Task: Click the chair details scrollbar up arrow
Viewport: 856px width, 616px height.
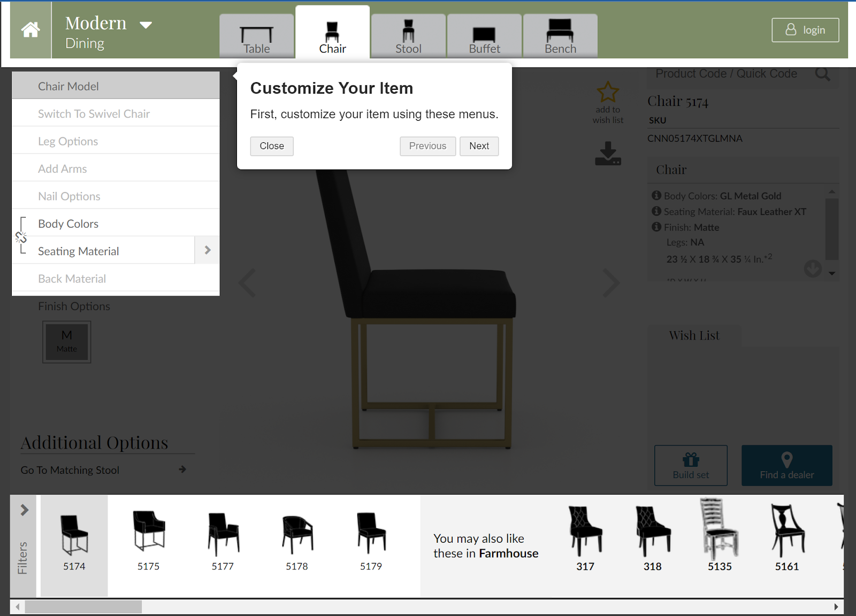Action: 832,191
